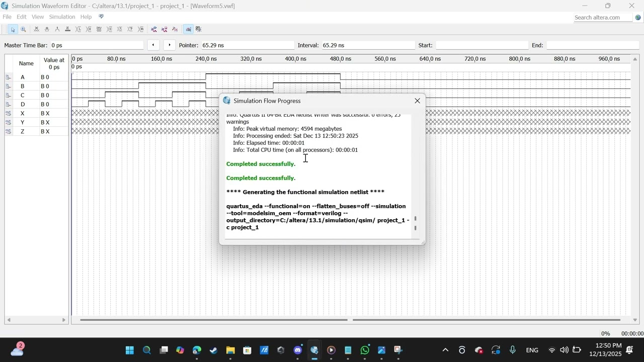644x362 pixels.
Task: Click the globe icon beside search box
Action: [x=638, y=17]
